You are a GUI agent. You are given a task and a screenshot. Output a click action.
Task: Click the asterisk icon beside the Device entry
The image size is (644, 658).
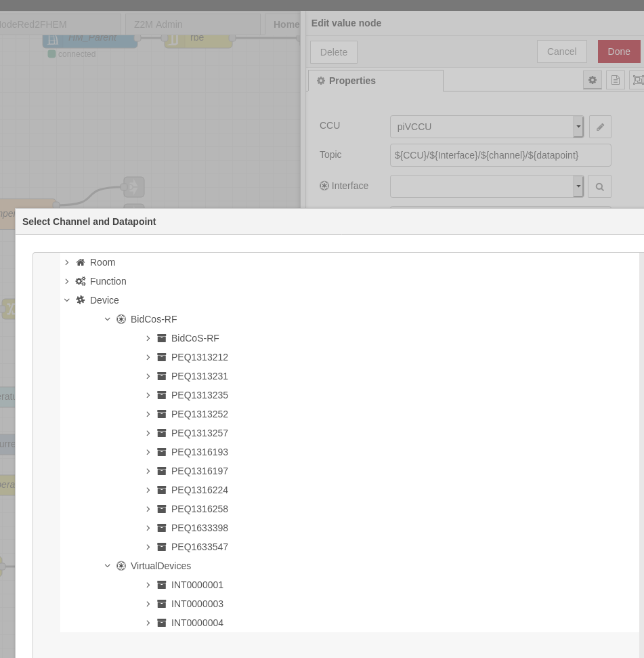[x=80, y=300]
